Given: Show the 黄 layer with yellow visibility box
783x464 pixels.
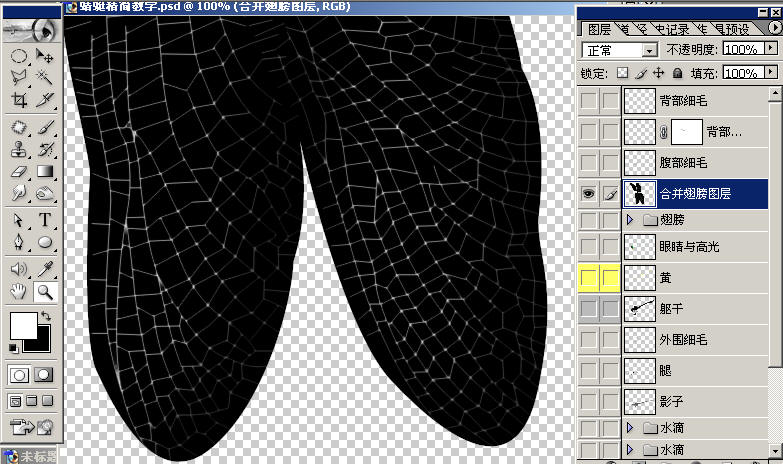Looking at the screenshot, I should pyautogui.click(x=589, y=278).
